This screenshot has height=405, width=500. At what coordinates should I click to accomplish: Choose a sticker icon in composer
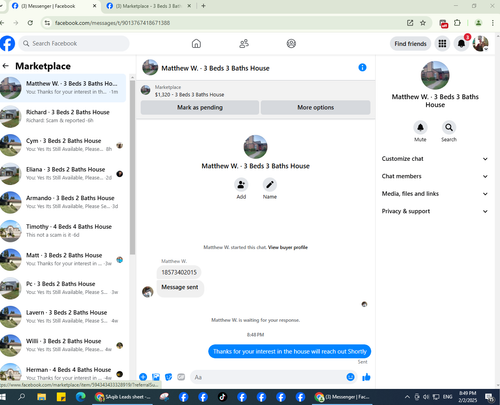click(x=169, y=377)
